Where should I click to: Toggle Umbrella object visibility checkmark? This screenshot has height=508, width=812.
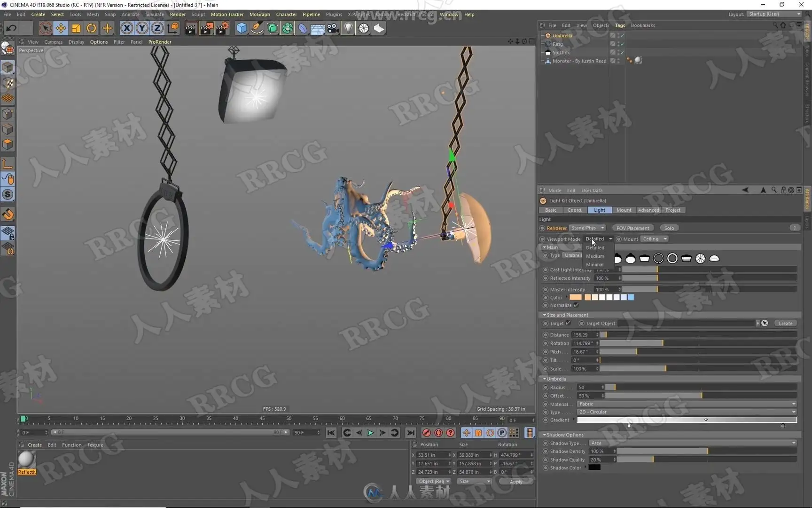click(x=622, y=36)
